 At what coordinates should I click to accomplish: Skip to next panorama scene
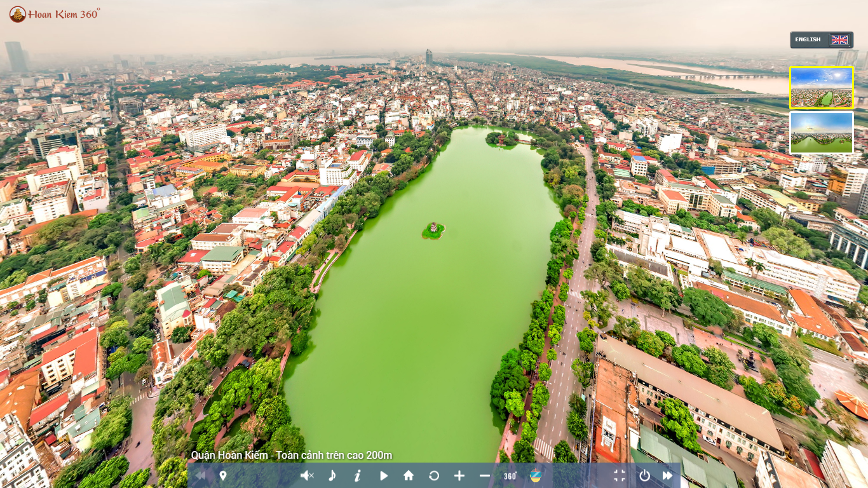point(668,475)
